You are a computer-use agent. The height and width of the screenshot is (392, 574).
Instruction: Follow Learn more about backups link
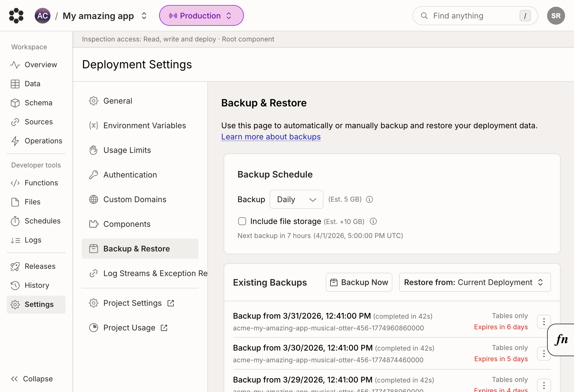tap(271, 137)
